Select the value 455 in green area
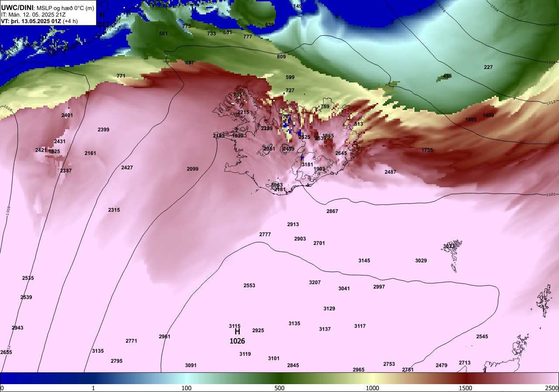Screen dimensions: 559x392 coord(448,76)
